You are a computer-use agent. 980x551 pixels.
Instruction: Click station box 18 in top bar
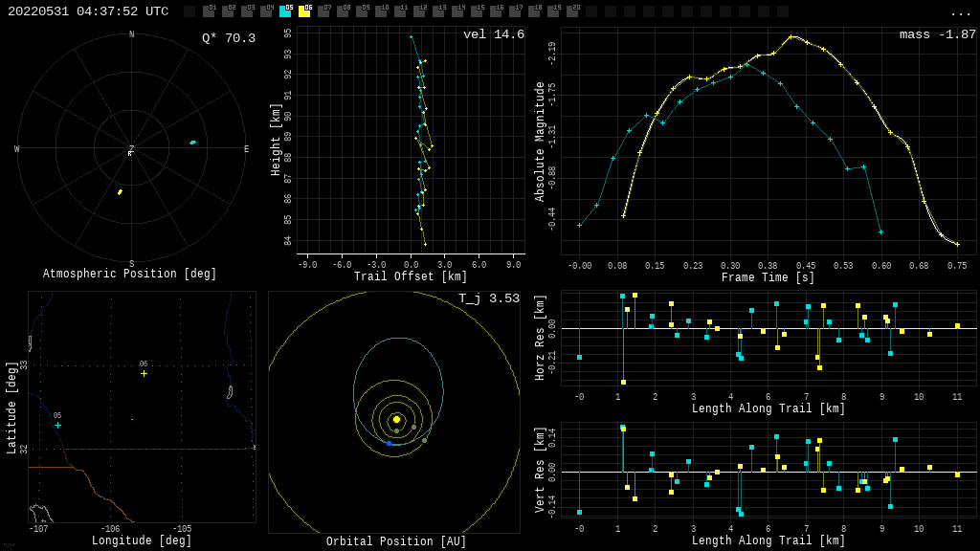click(x=534, y=11)
